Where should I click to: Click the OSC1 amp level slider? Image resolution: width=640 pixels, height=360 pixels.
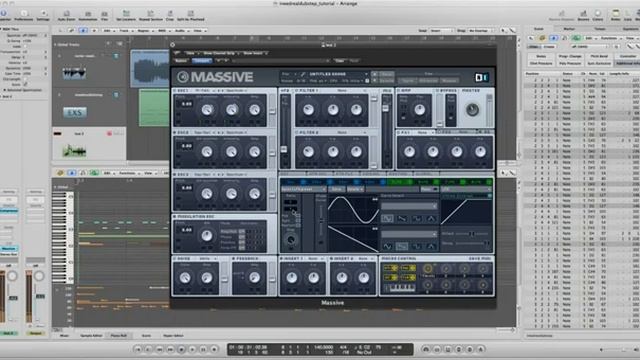272,111
